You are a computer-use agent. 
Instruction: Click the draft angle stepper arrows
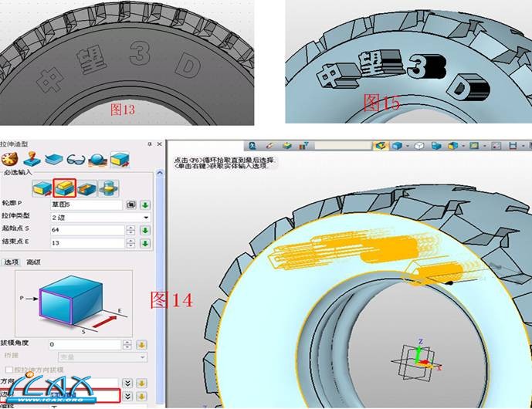tap(127, 345)
